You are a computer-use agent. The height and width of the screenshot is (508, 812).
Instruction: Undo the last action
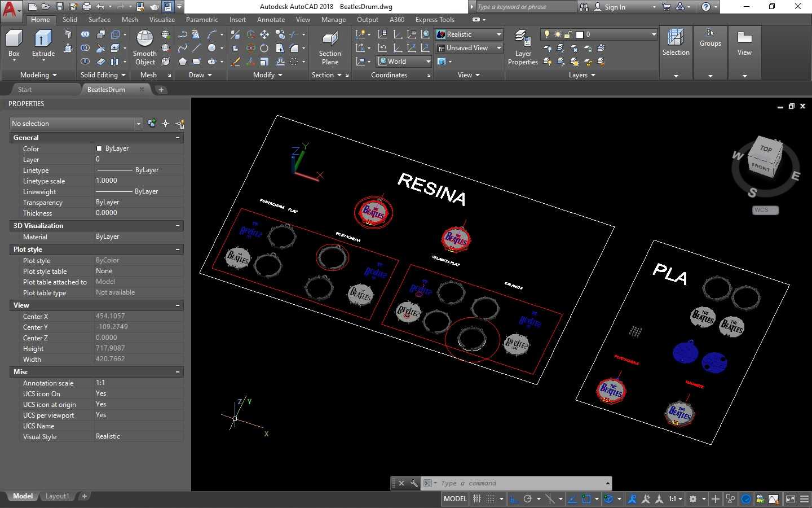[100, 7]
